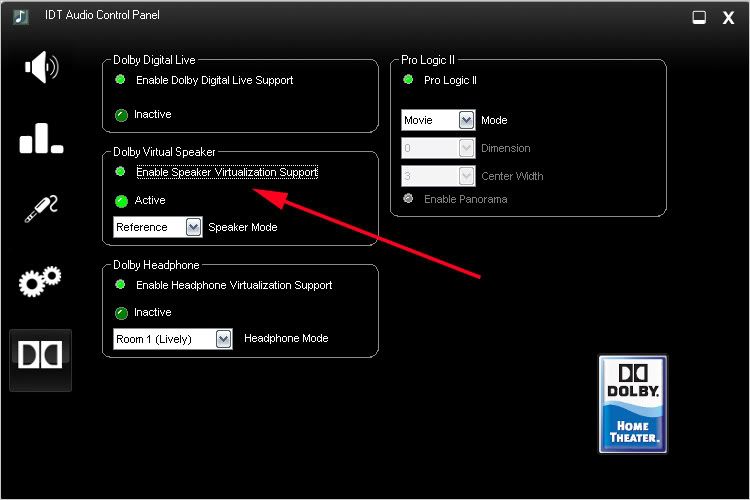Click Dolby Headphone Inactive status light
Viewport: 750px width, 500px height.
point(121,313)
